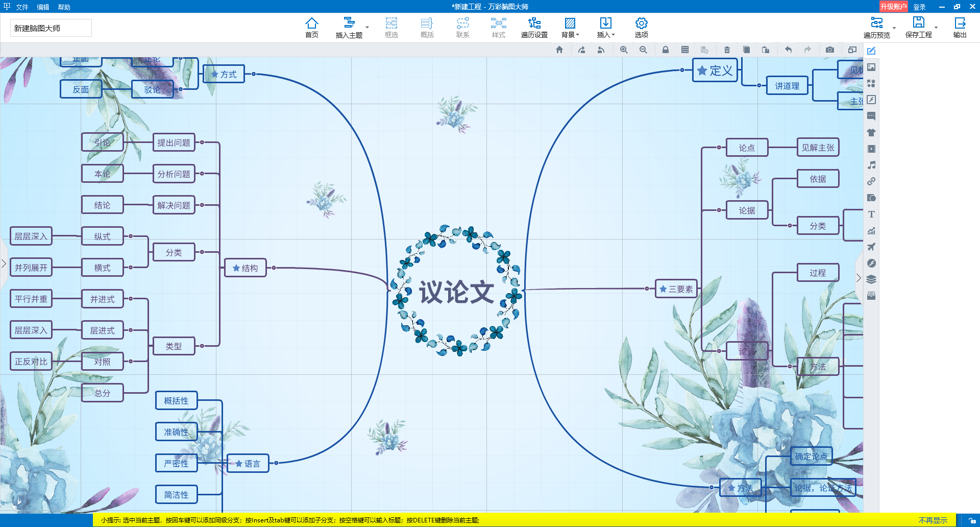Image resolution: width=980 pixels, height=527 pixels.
Task: Collapse the left 方式 branch node
Action: [x=254, y=74]
